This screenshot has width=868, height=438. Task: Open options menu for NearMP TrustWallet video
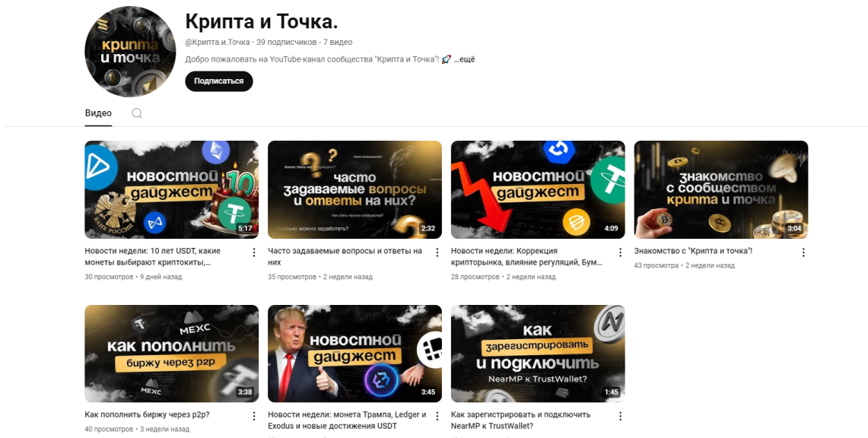pyautogui.click(x=620, y=416)
